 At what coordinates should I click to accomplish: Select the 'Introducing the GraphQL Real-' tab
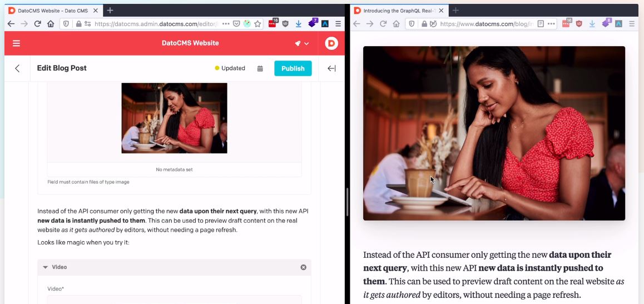(x=399, y=11)
